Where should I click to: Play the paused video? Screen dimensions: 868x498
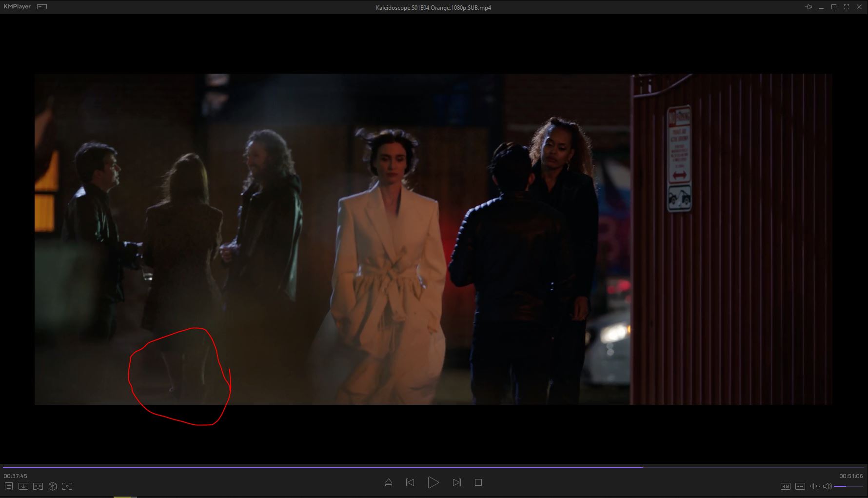coord(433,482)
